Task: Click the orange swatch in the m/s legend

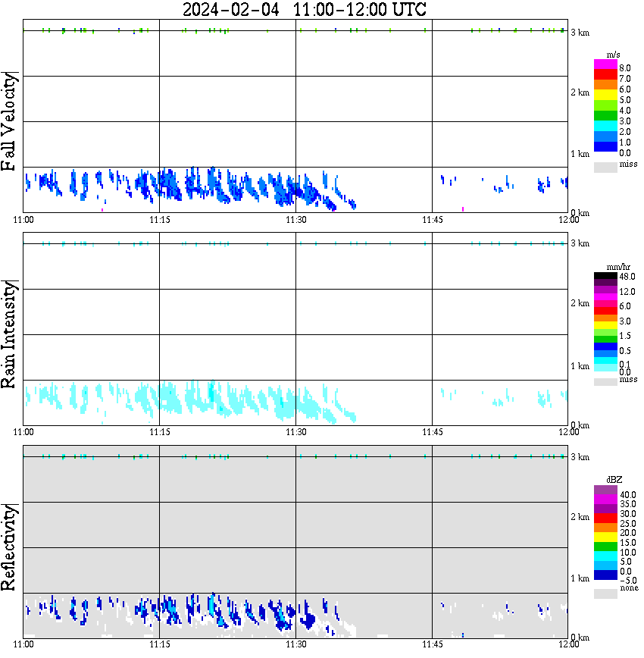Action: [x=605, y=85]
